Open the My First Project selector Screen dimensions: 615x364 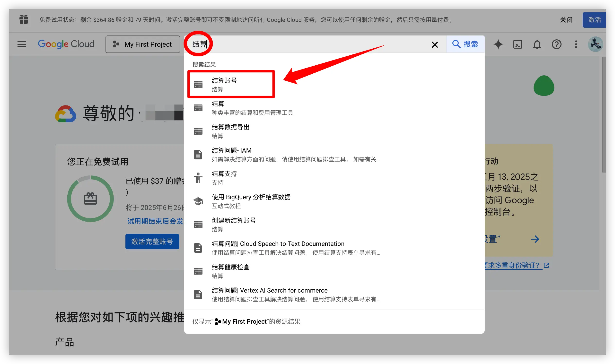coord(143,44)
